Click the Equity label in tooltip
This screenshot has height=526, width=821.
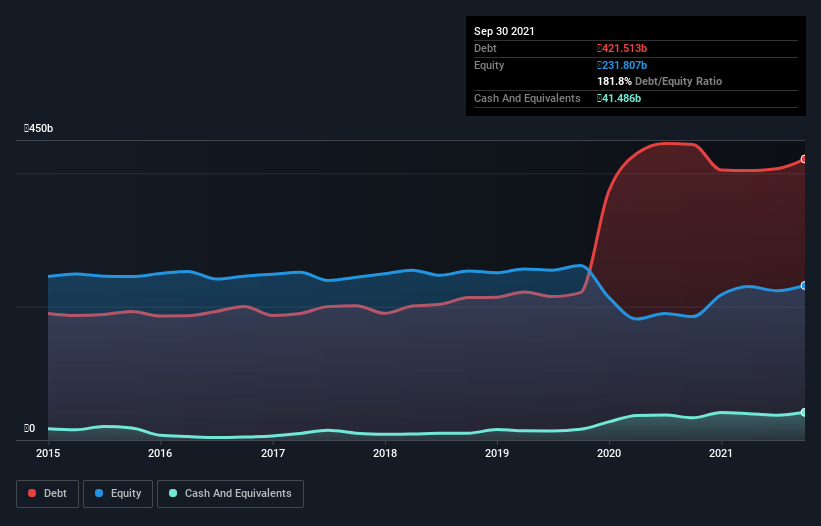pos(489,65)
